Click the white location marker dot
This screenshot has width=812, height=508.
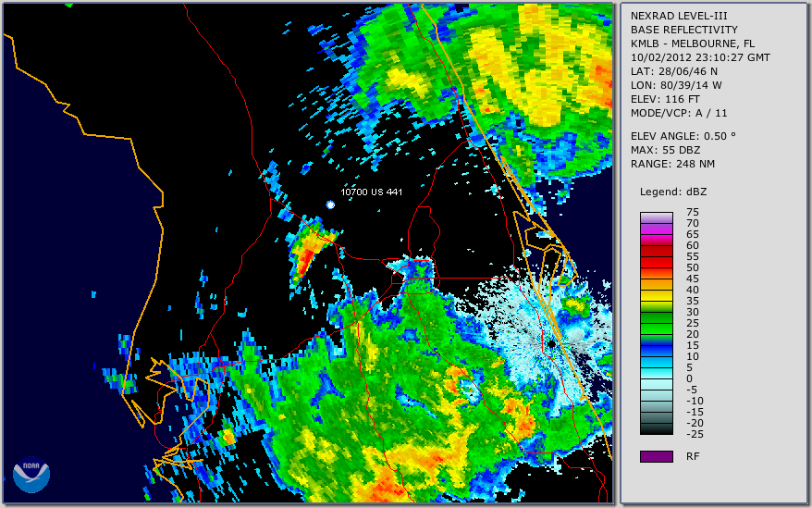click(330, 204)
